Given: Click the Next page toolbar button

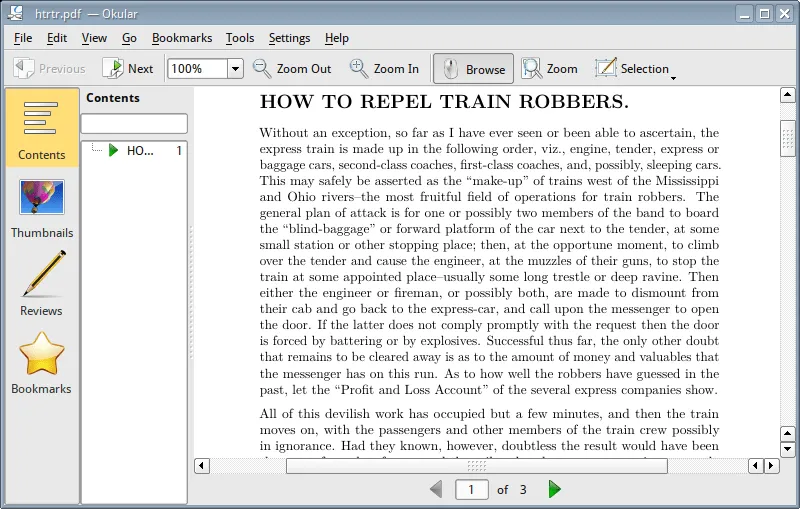Looking at the screenshot, I should pos(128,68).
